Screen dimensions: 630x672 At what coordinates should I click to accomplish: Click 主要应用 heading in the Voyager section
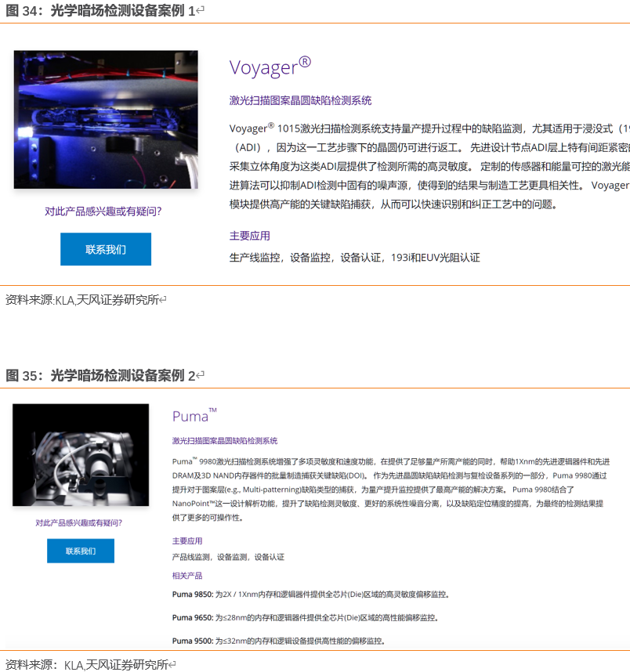[250, 236]
